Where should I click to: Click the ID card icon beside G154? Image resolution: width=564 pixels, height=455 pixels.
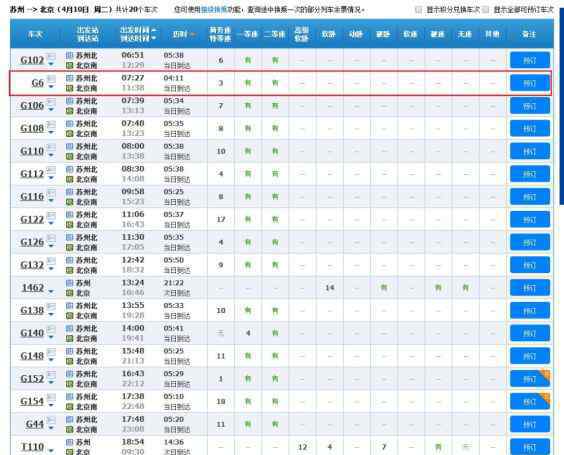tap(51, 398)
